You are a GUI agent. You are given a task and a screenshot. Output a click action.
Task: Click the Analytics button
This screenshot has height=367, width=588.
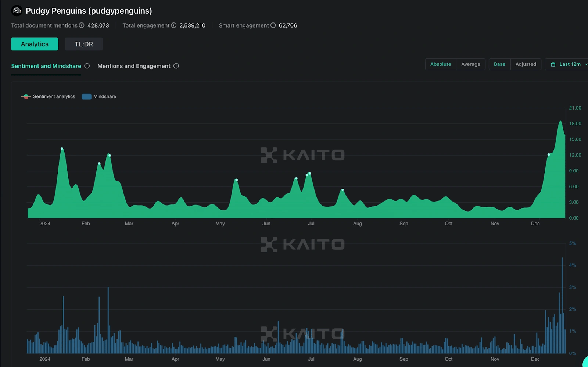pos(35,44)
